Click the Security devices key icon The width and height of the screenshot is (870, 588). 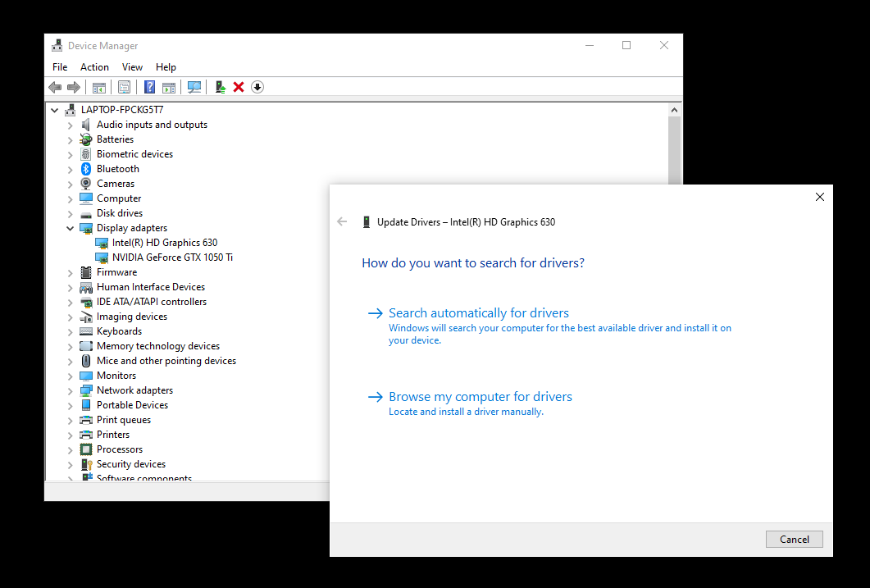[86, 464]
